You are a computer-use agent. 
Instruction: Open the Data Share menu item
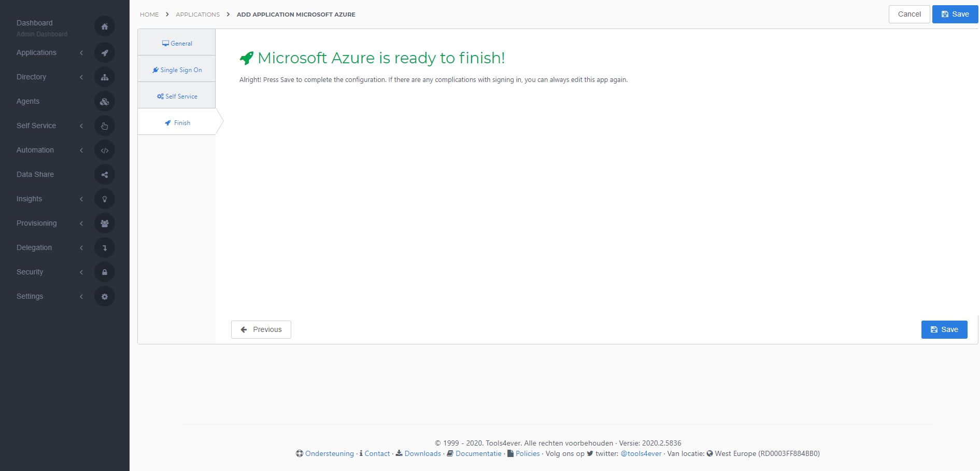click(35, 174)
